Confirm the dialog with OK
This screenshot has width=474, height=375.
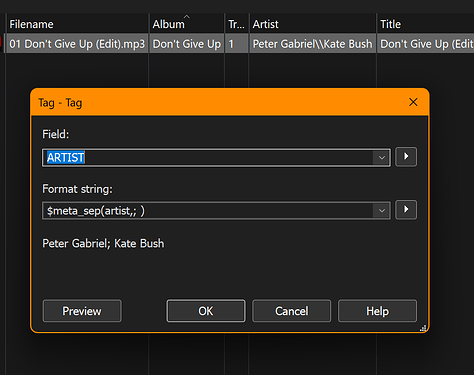pos(206,311)
